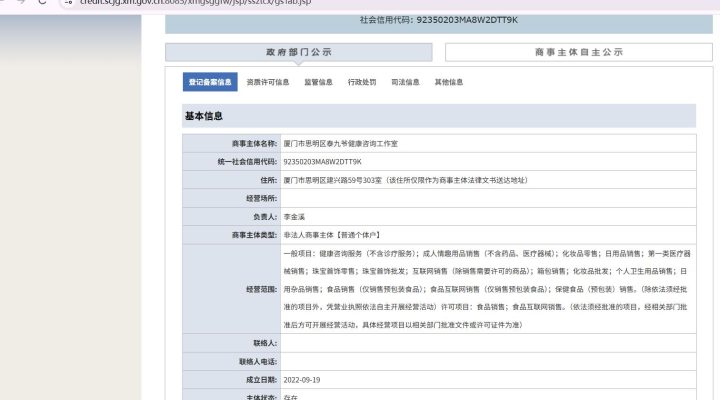Switch to the 商事主体自主公示 tab
Screen dimensions: 720x400
click(x=579, y=52)
